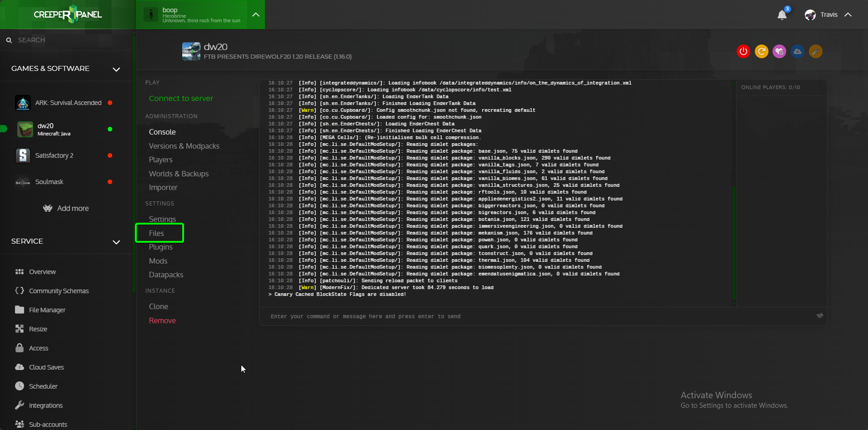Click the console send command icon
This screenshot has height=430, width=868.
(820, 315)
